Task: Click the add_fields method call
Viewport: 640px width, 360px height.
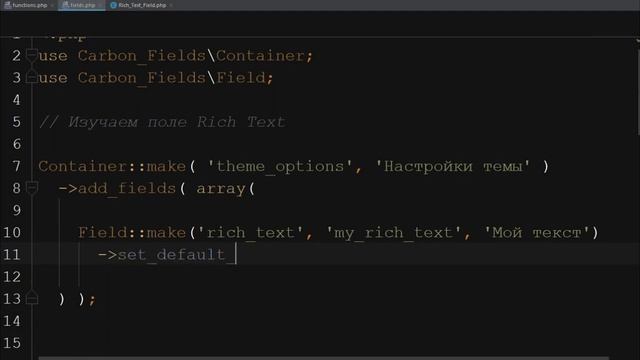Action: pos(127,188)
